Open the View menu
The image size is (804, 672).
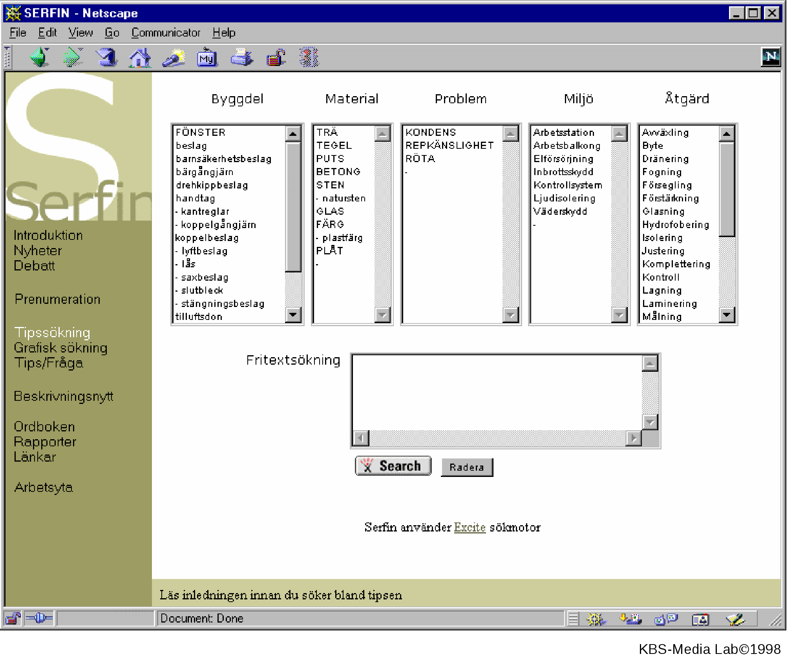point(80,33)
